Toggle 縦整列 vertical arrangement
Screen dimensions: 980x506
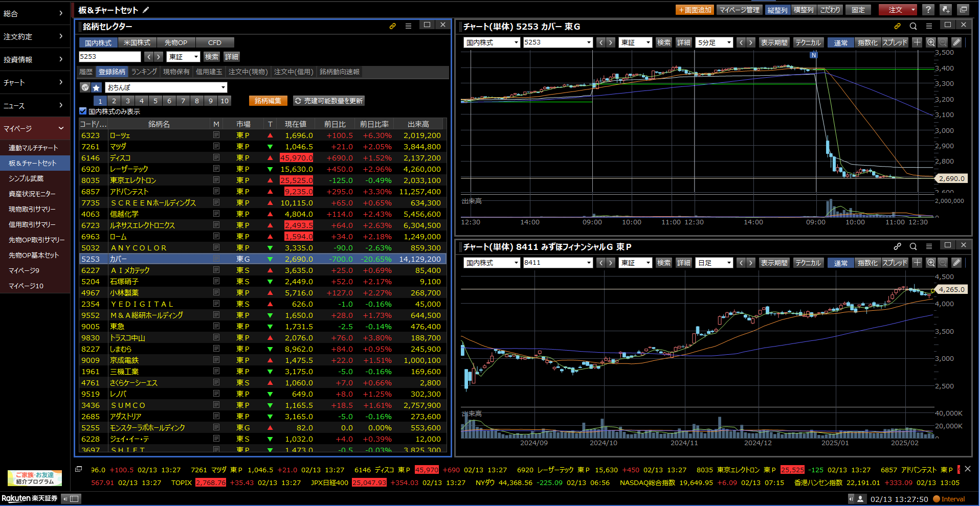[777, 10]
